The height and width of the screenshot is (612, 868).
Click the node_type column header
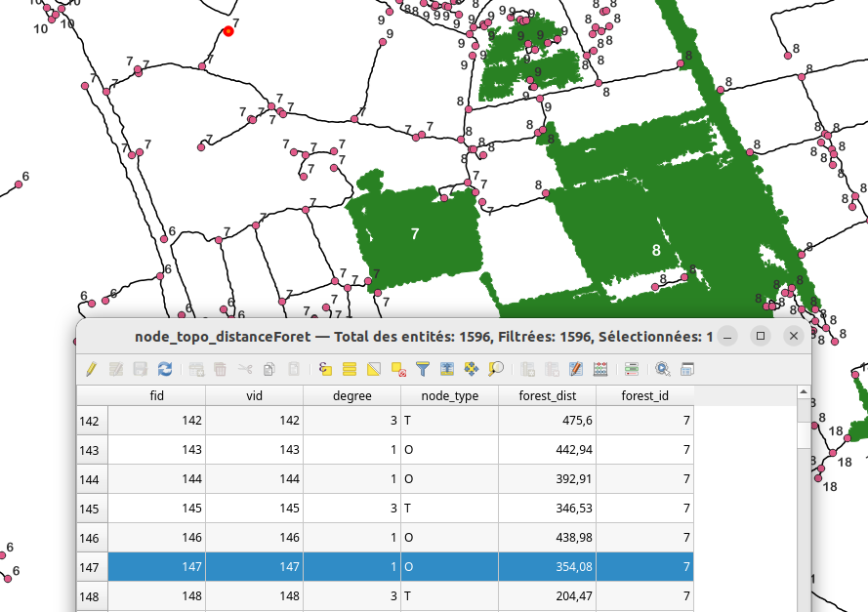click(x=449, y=395)
